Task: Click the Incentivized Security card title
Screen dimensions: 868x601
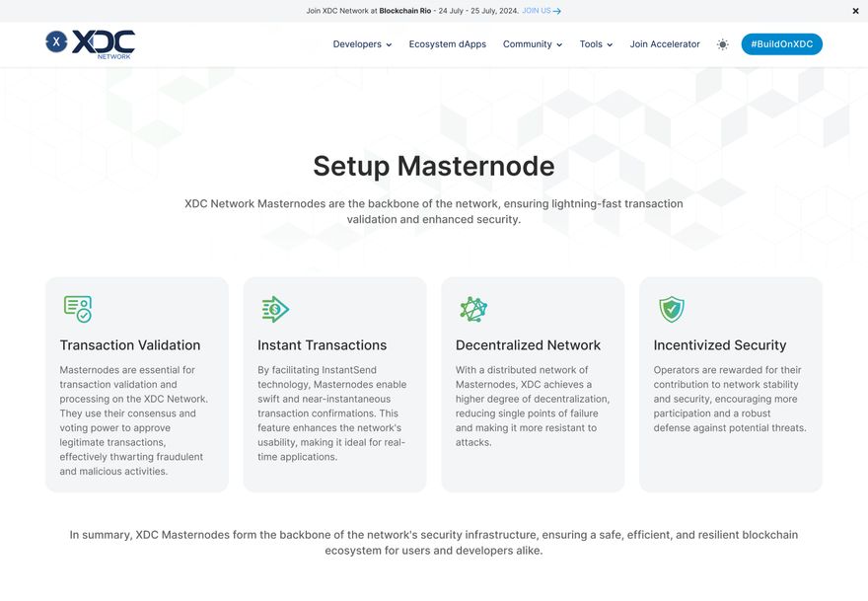Action: (x=720, y=345)
